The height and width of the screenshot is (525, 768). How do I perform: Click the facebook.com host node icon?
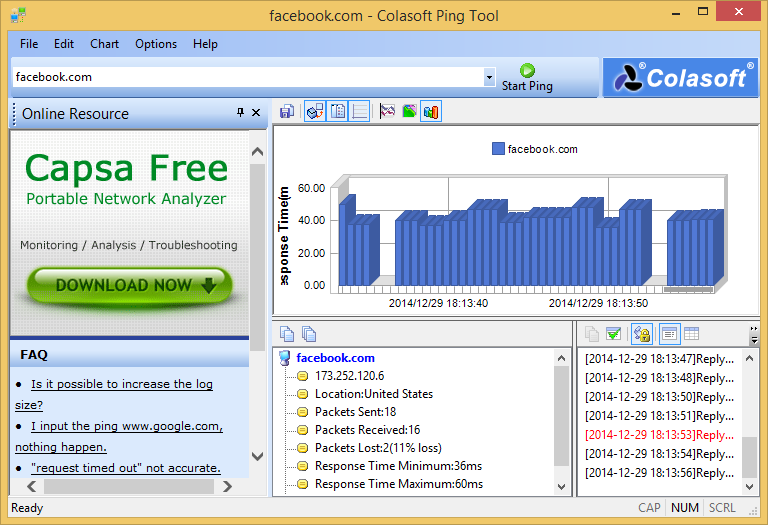(285, 358)
